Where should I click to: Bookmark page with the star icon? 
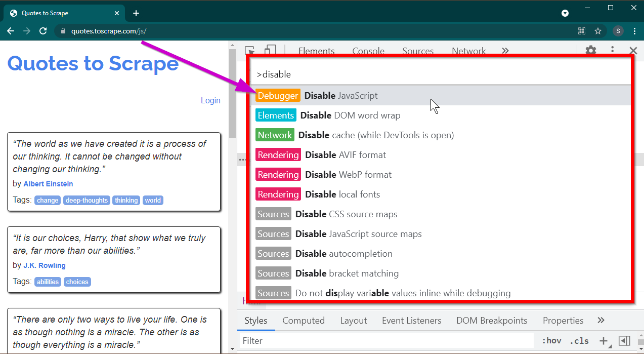pyautogui.click(x=598, y=31)
